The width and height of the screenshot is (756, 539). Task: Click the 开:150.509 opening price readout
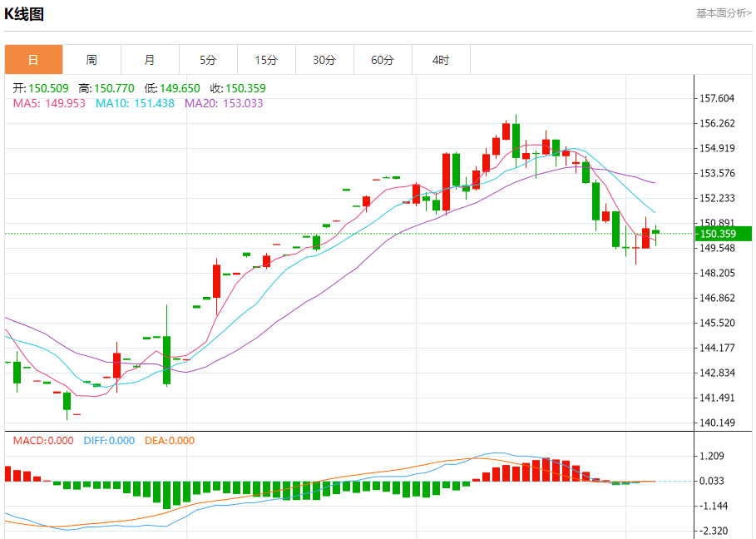click(x=41, y=88)
